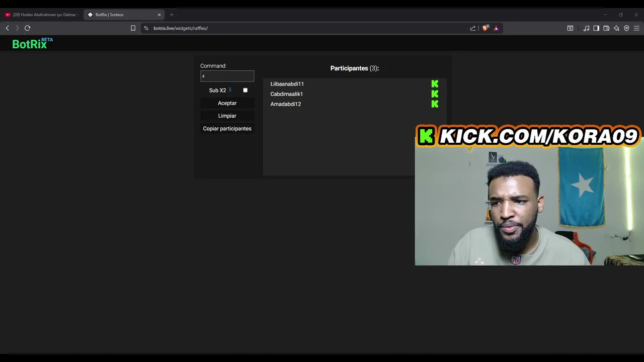Click Kick icon beside Cabdimaalik1
This screenshot has width=644, height=362.
435,94
